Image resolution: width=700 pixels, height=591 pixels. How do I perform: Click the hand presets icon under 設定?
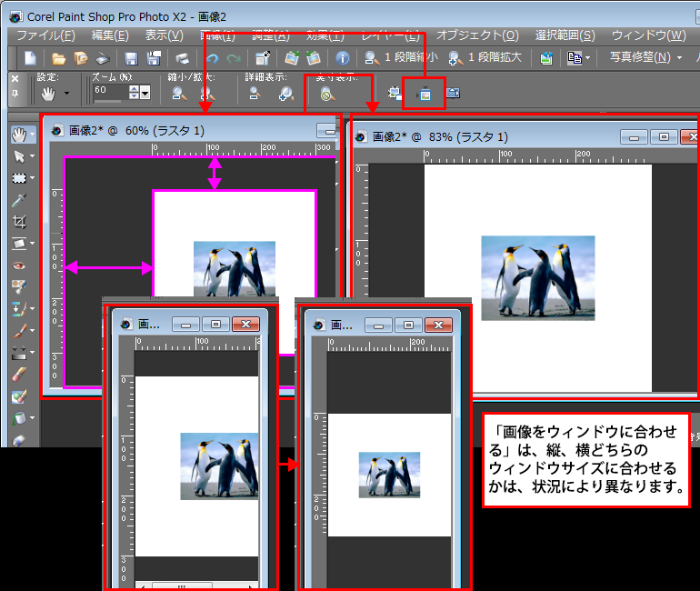[x=48, y=94]
